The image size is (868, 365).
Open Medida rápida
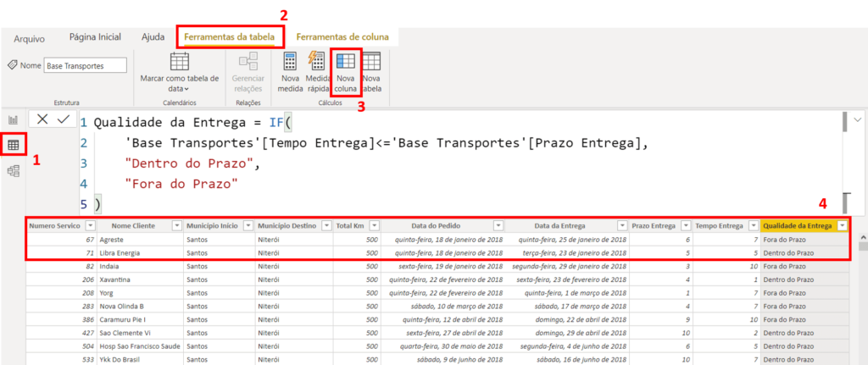317,73
